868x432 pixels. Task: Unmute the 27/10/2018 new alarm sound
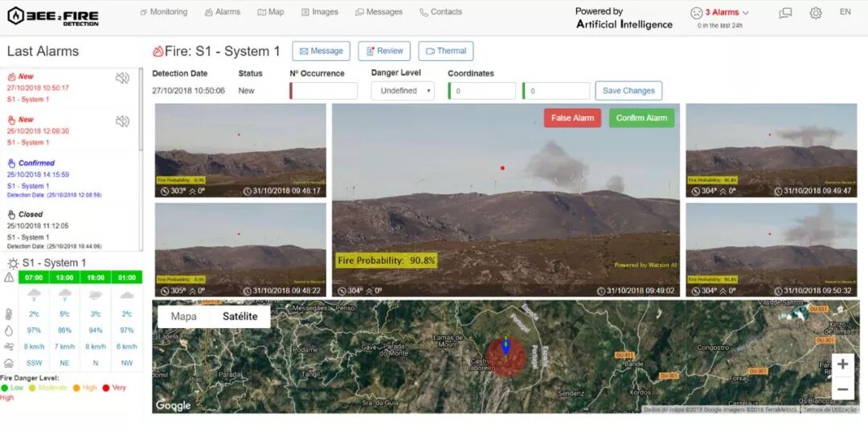pos(122,78)
